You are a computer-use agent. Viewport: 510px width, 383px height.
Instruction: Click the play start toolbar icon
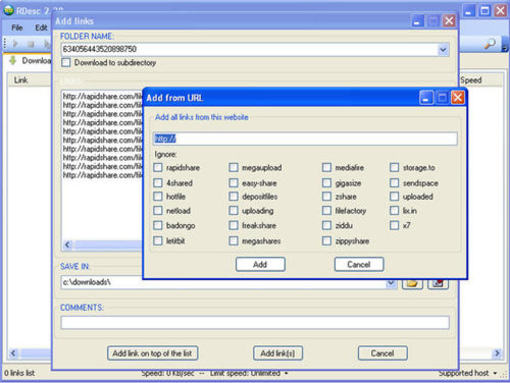pos(15,44)
